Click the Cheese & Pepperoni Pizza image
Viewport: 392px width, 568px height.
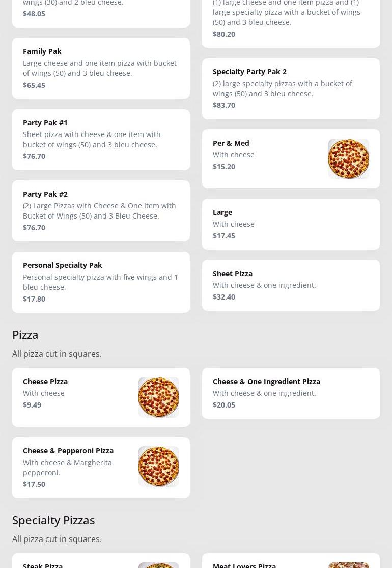pos(158,467)
